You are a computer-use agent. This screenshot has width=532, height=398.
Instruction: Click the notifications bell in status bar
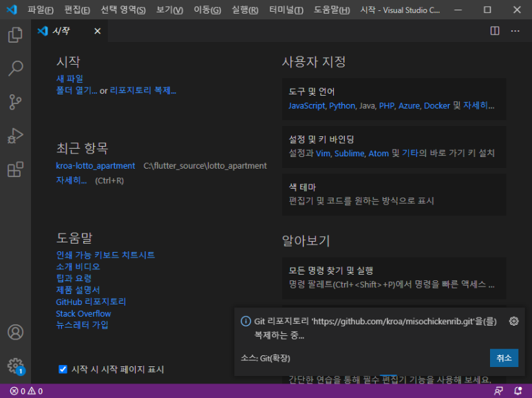518,391
